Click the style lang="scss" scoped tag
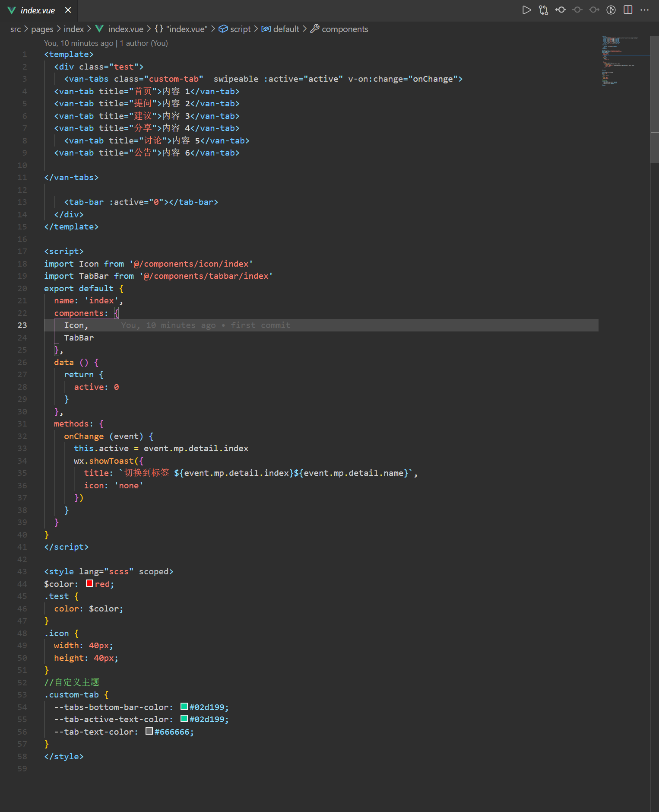Viewport: 659px width, 812px height. [108, 572]
